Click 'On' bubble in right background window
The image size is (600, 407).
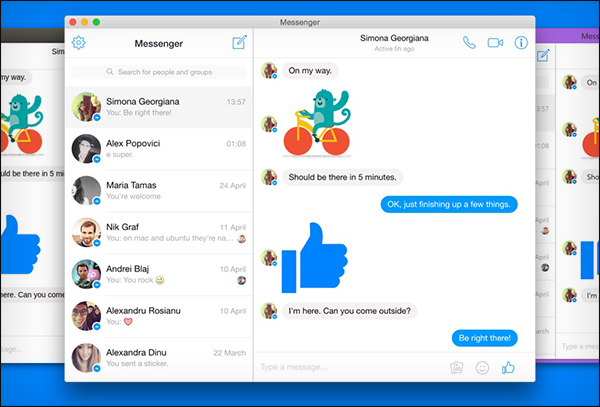pyautogui.click(x=591, y=82)
